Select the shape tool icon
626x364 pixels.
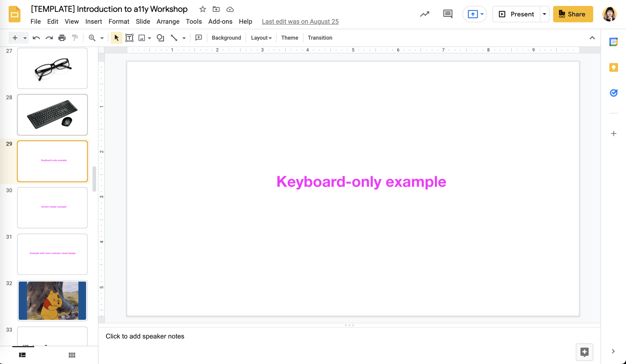(160, 38)
